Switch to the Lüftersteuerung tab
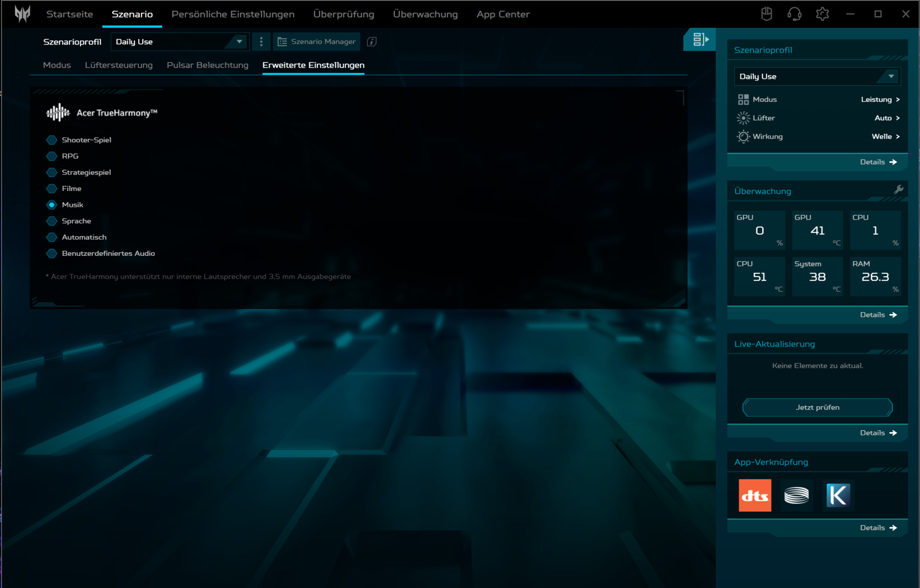 119,65
